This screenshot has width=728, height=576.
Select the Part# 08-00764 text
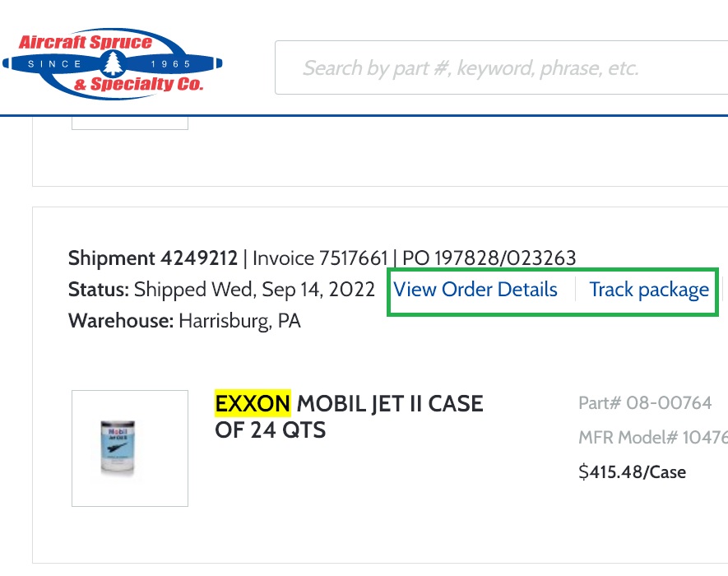[x=645, y=402]
